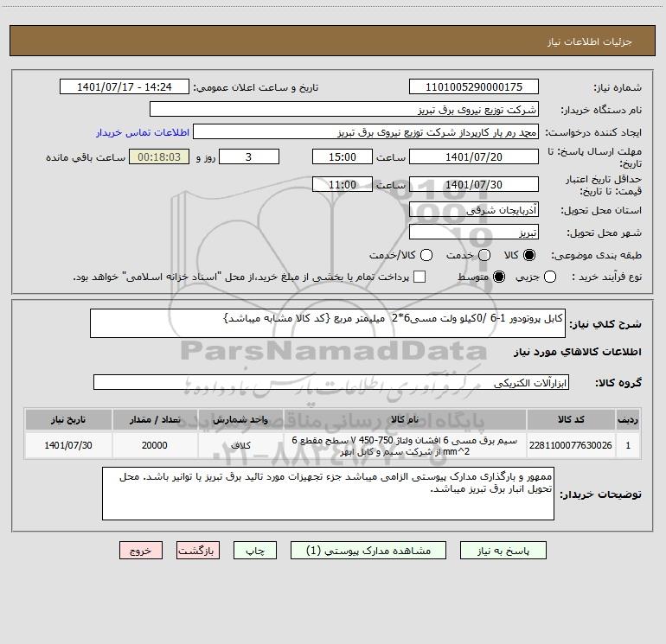Viewport: 666px width, 644px height.
Task: Click the delivery city field تبریز
Action: [474, 233]
